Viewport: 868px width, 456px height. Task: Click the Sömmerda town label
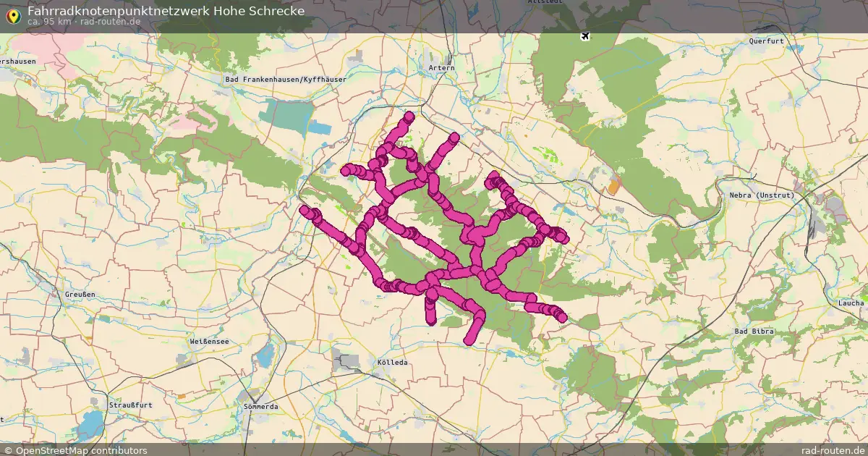click(x=261, y=407)
